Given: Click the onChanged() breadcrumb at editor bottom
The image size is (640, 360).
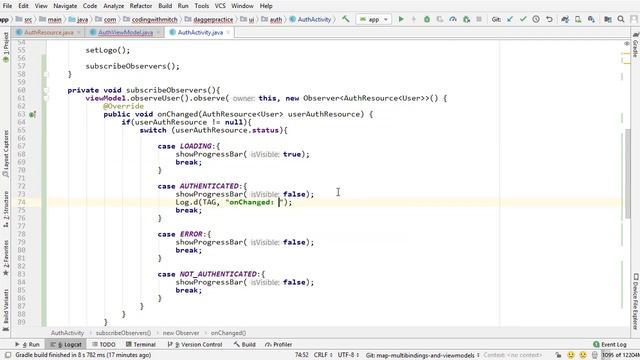Looking at the screenshot, I should [x=228, y=333].
